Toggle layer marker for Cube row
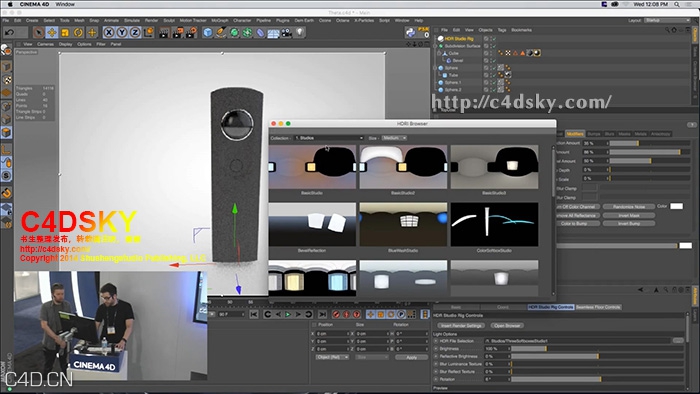The image size is (700, 394). click(x=486, y=53)
